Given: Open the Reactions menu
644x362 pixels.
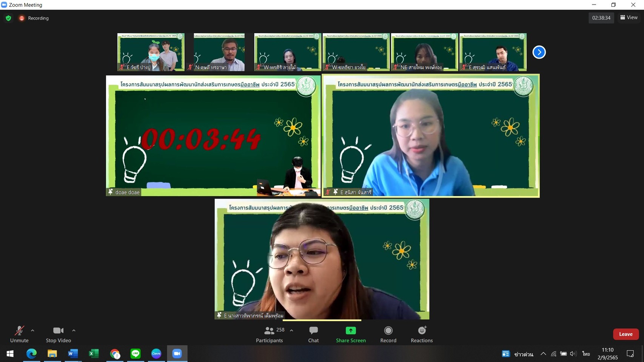Looking at the screenshot, I should 422,334.
